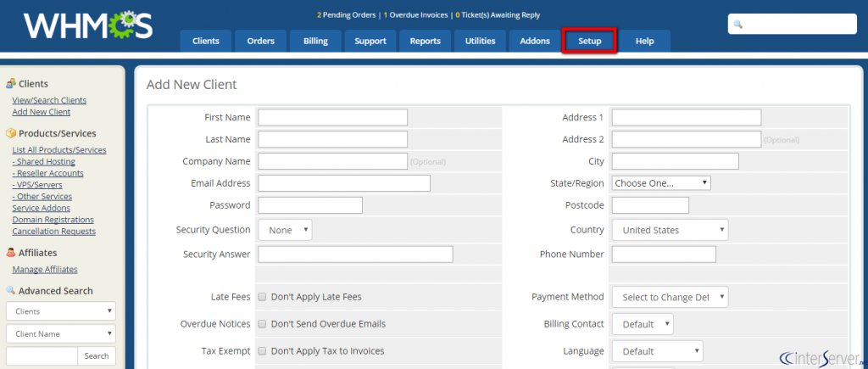Viewport: 868px width, 369px height.
Task: Focus the Address 1 field
Action: click(x=687, y=117)
